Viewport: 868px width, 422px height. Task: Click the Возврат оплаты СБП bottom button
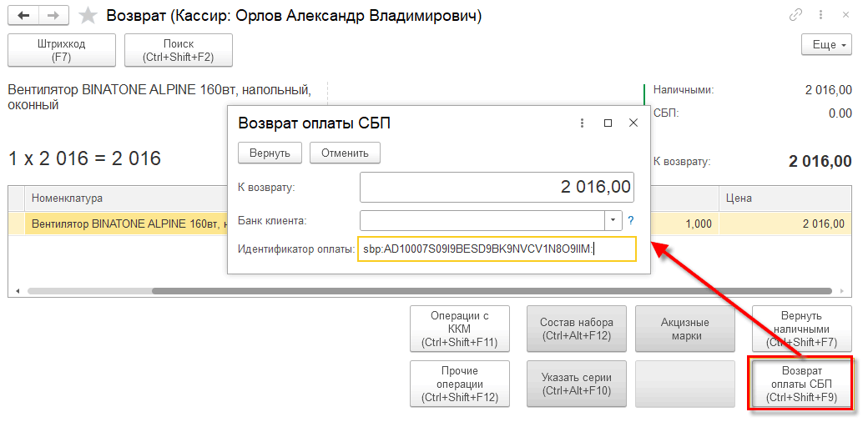coord(801,384)
